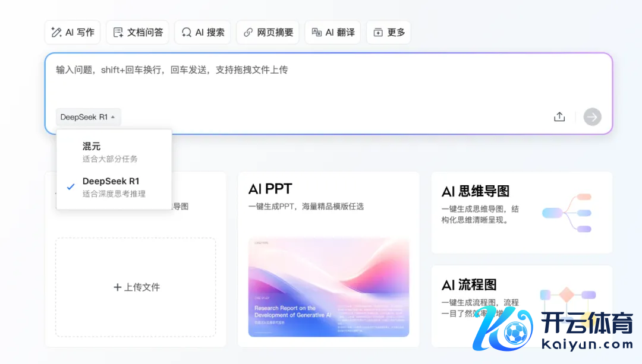Open the AI 思维导图 card

coord(521,211)
